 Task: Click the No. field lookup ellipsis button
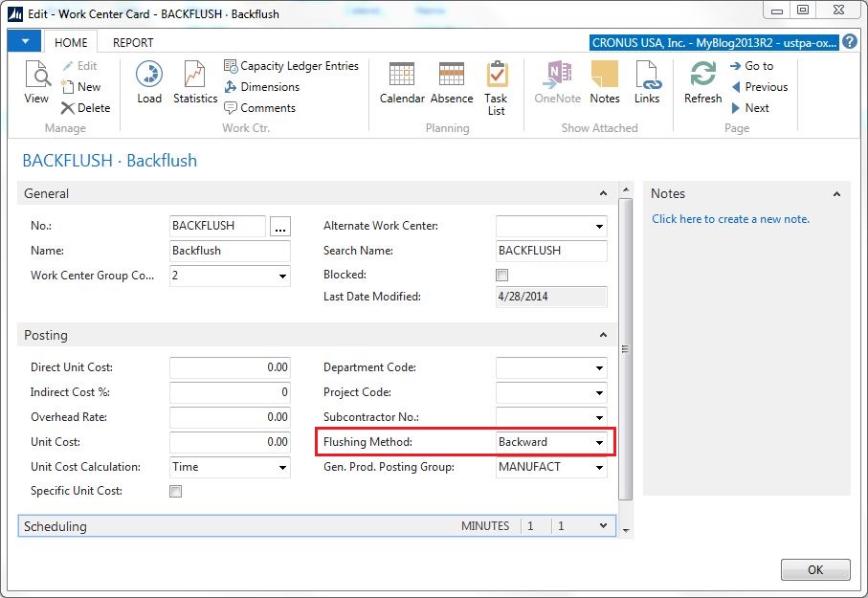(280, 227)
